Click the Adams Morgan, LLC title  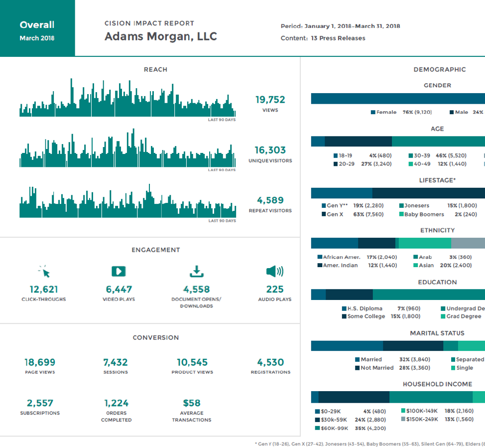pyautogui.click(x=160, y=36)
